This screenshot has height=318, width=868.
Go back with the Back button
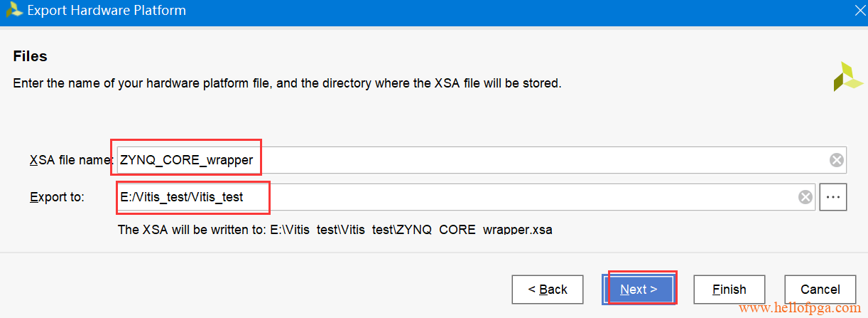coord(547,290)
